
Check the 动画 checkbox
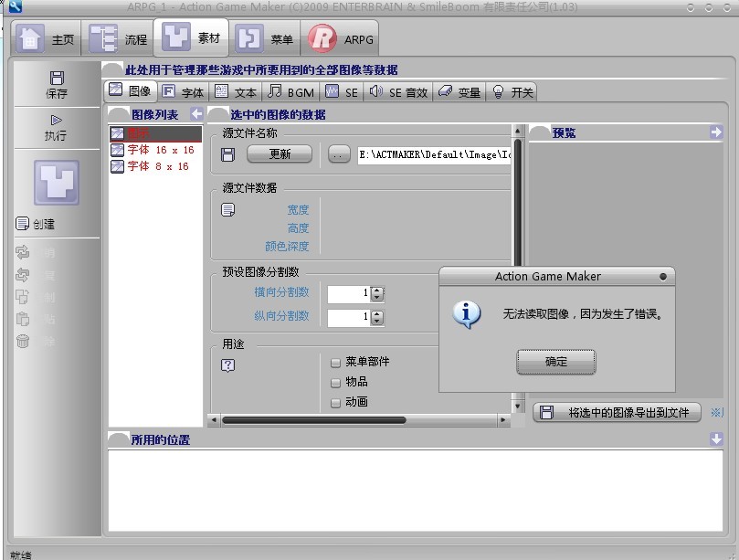click(x=335, y=403)
